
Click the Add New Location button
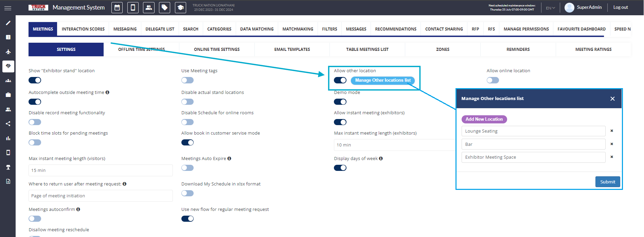[484, 119]
